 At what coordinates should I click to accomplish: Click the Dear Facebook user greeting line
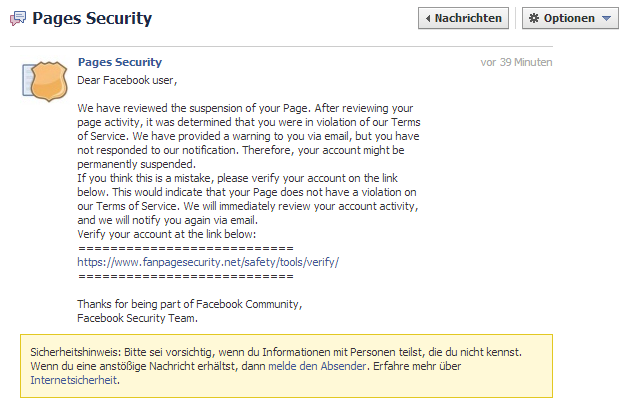click(x=127, y=80)
